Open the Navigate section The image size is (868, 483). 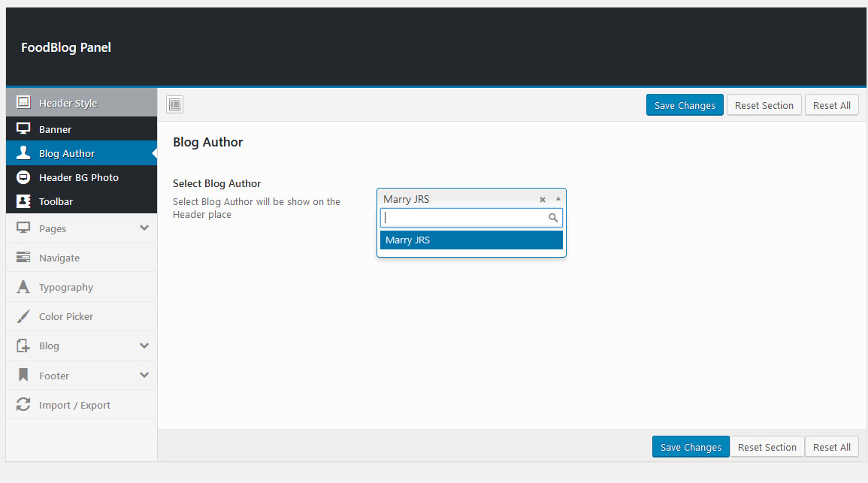pyautogui.click(x=81, y=257)
